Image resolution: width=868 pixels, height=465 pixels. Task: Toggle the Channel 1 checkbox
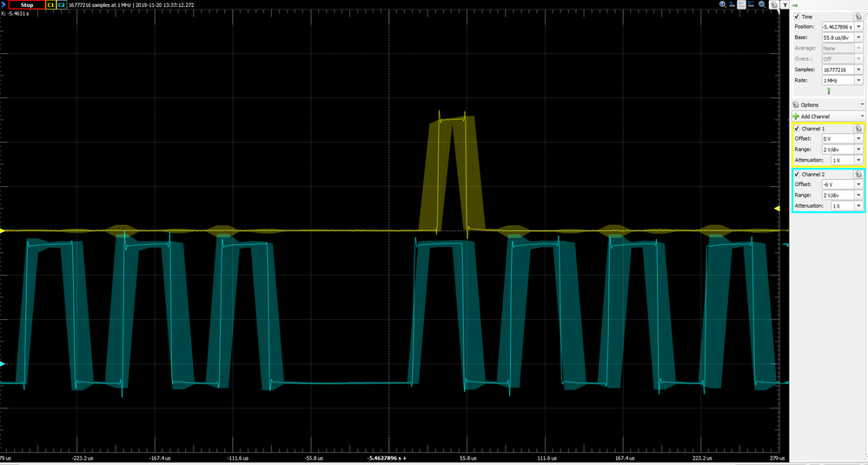point(797,129)
